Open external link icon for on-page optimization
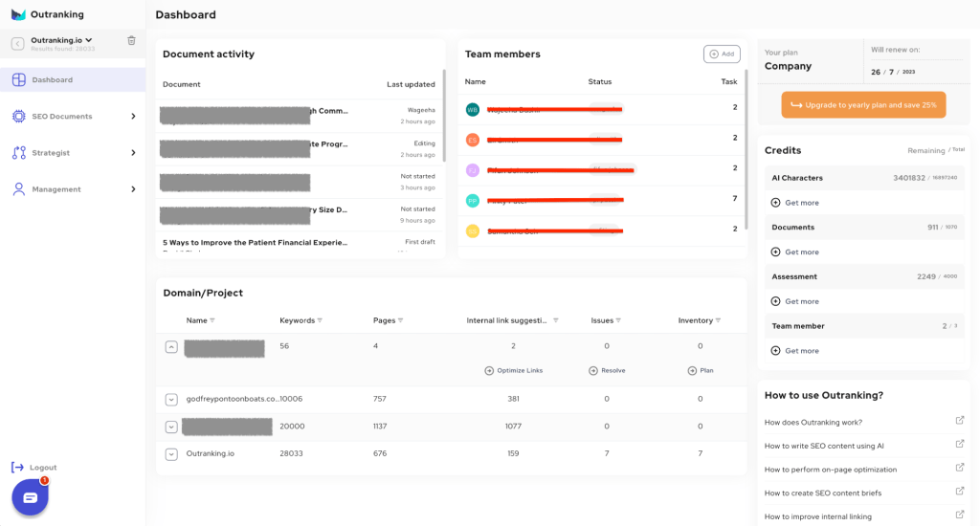Image resolution: width=980 pixels, height=526 pixels. pos(959,468)
